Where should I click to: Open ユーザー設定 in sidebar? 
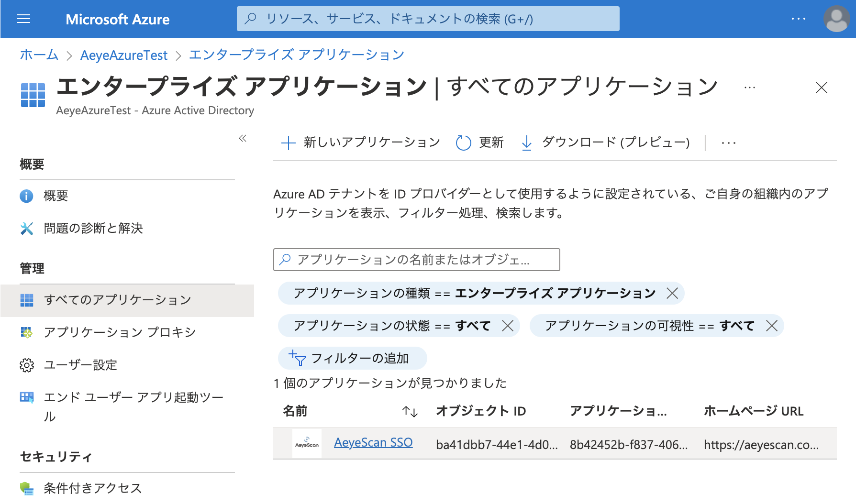[x=80, y=365]
